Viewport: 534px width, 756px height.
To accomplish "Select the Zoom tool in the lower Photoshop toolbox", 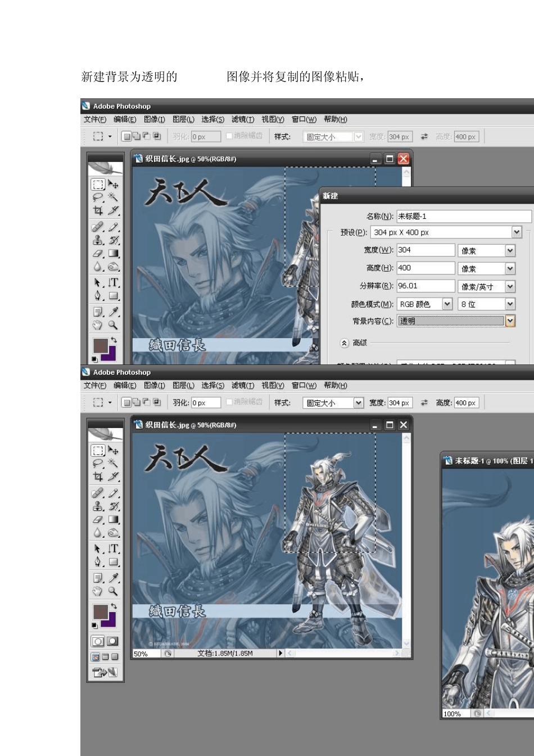I will [113, 591].
